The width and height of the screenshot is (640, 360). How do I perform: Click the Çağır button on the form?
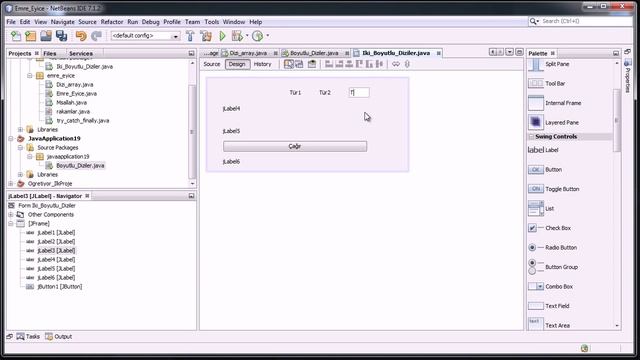pos(295,146)
